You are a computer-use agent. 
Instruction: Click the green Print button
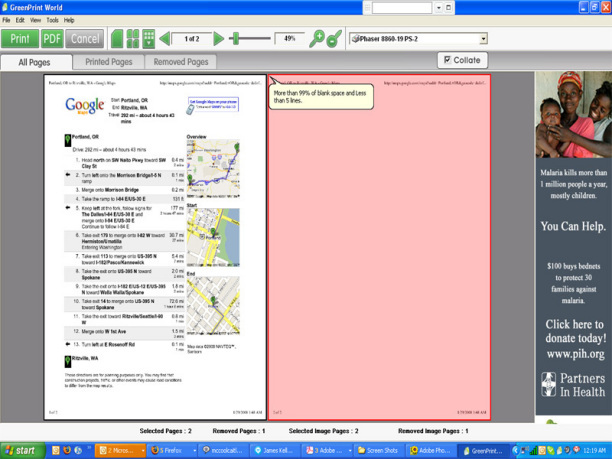19,39
